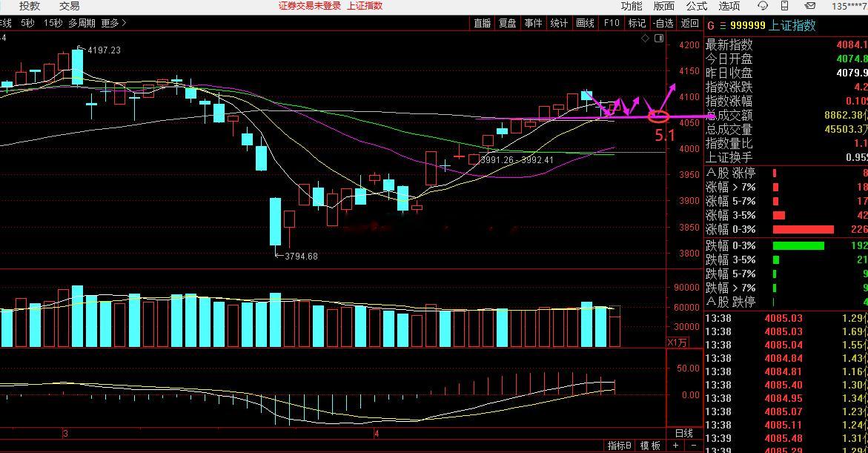Click the 总成交量 row

(786, 130)
